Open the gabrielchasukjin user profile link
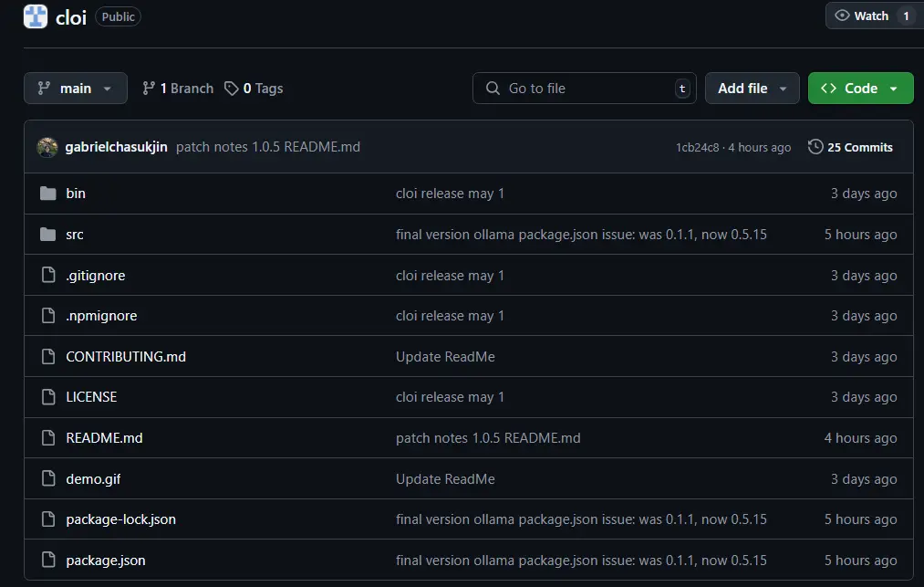This screenshot has height=587, width=924. click(x=116, y=147)
